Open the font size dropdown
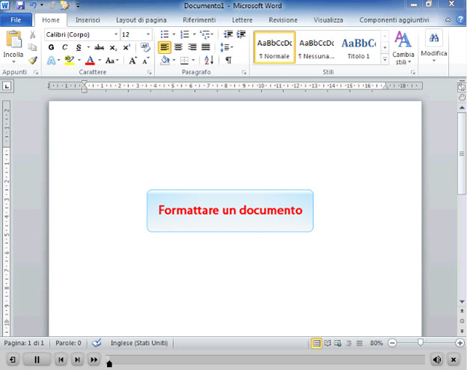The width and height of the screenshot is (467, 370). (148, 34)
